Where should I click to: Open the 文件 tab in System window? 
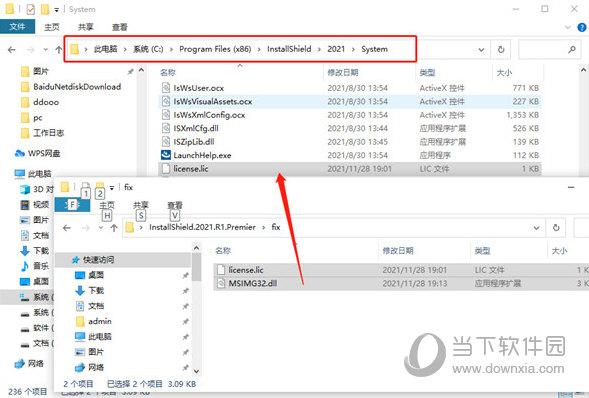17,27
